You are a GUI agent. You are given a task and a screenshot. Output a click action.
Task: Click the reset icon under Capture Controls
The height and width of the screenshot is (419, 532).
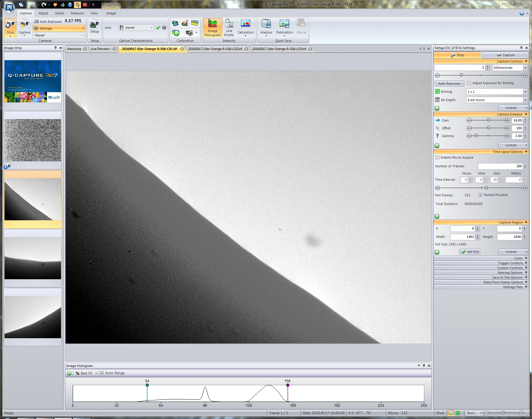click(437, 108)
